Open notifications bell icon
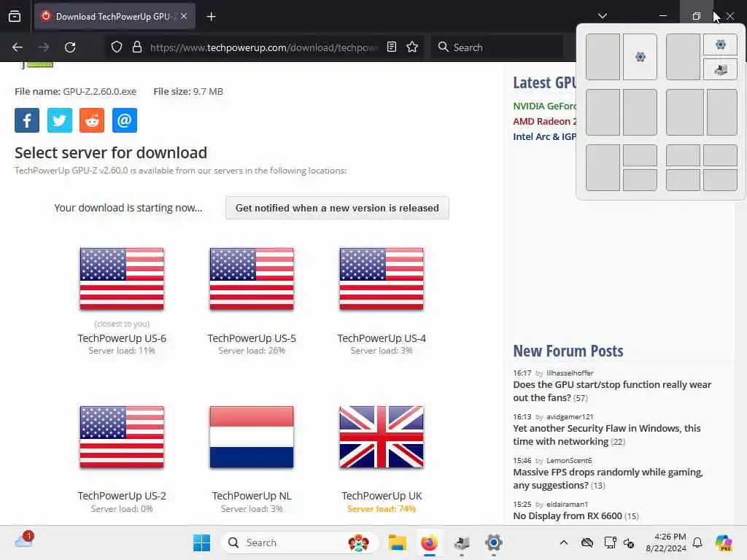The height and width of the screenshot is (560, 747). (x=697, y=542)
